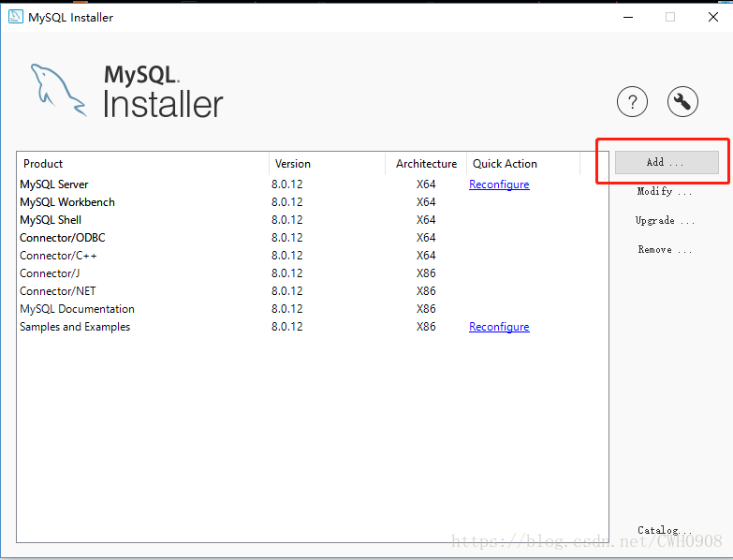Viewport: 733px width, 560px height.
Task: Select the MySQL Documentation row
Action: (x=313, y=308)
